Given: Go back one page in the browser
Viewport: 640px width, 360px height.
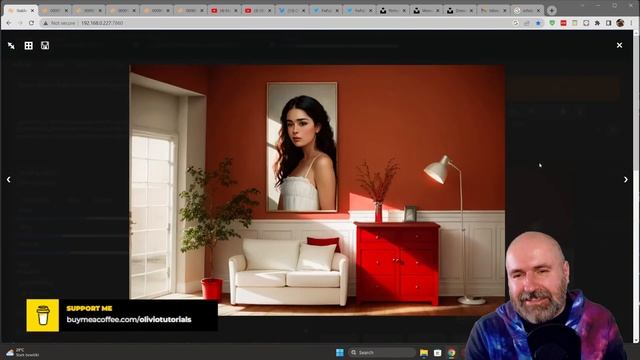Looking at the screenshot, I should coord(9,23).
